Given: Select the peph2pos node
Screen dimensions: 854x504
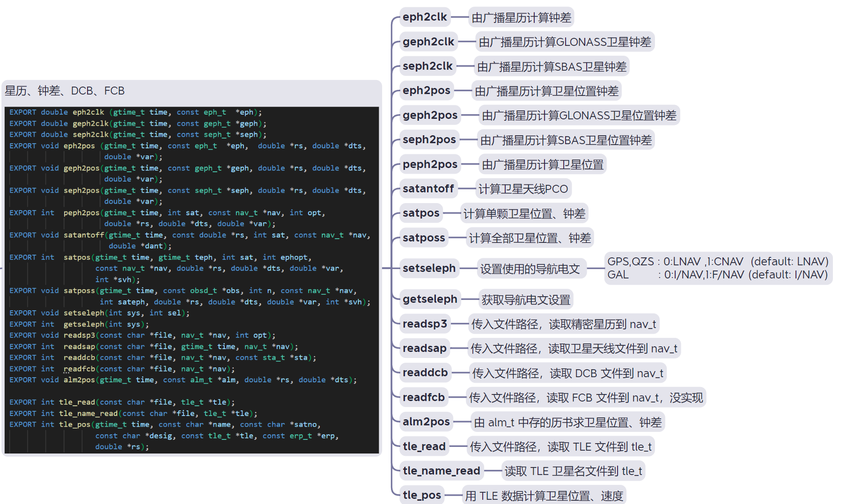Looking at the screenshot, I should (430, 165).
